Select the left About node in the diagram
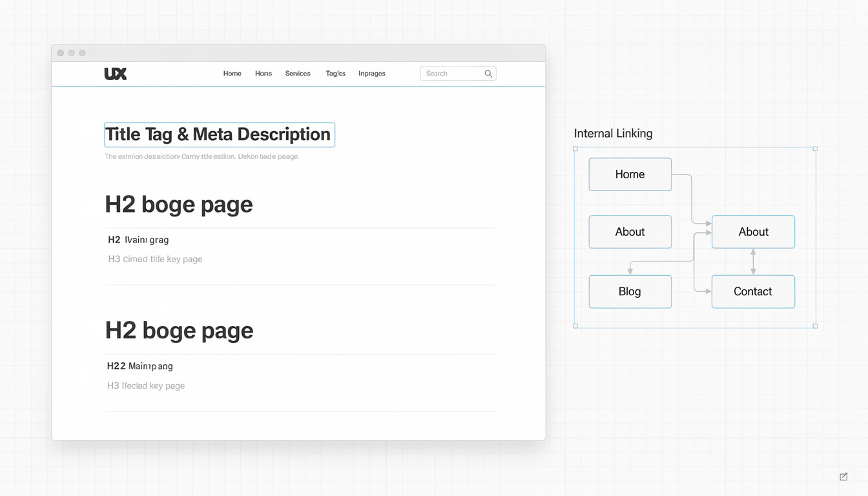 click(630, 232)
